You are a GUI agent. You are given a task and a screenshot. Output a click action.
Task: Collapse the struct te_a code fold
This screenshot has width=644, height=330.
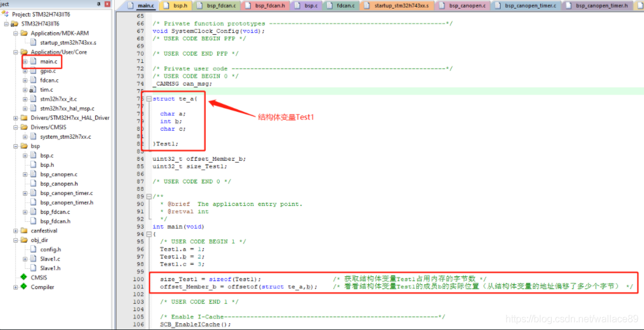[149, 99]
